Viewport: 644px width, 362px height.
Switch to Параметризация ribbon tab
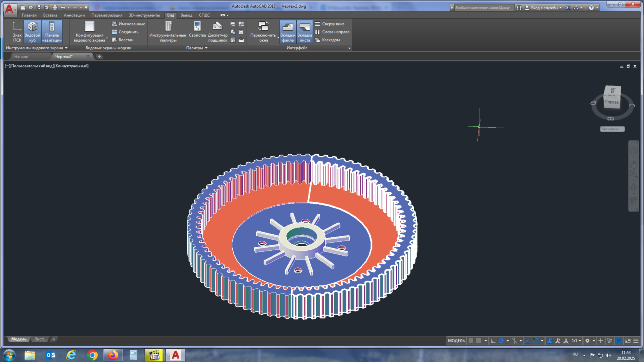pyautogui.click(x=107, y=15)
